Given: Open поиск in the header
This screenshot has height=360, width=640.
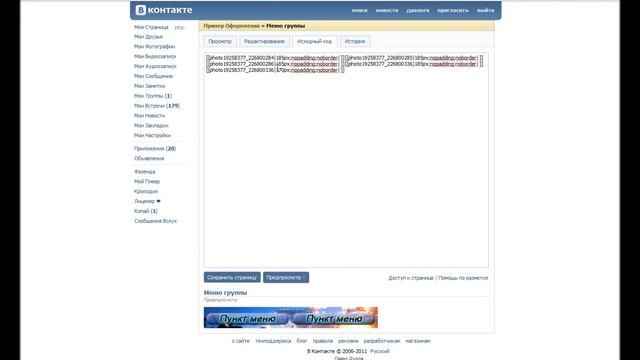Looking at the screenshot, I should tap(360, 10).
